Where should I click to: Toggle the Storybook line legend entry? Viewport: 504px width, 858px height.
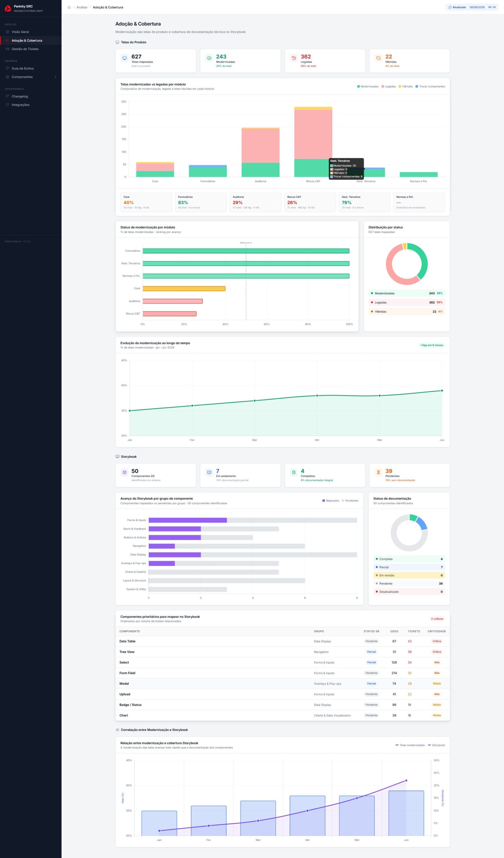pyautogui.click(x=437, y=745)
